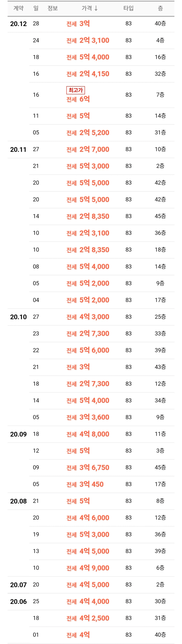Select the 전세 3억 450 transaction row
This screenshot has width=182, height=644.
(85, 484)
